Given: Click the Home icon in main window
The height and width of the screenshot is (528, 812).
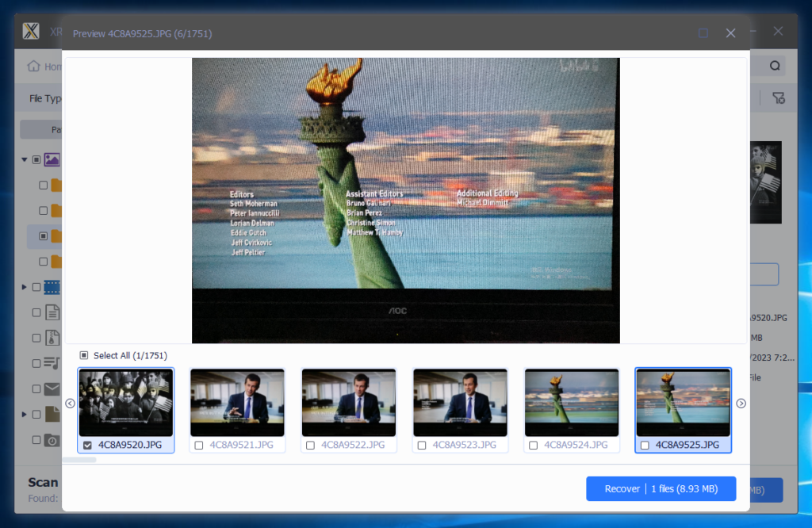Looking at the screenshot, I should point(33,66).
